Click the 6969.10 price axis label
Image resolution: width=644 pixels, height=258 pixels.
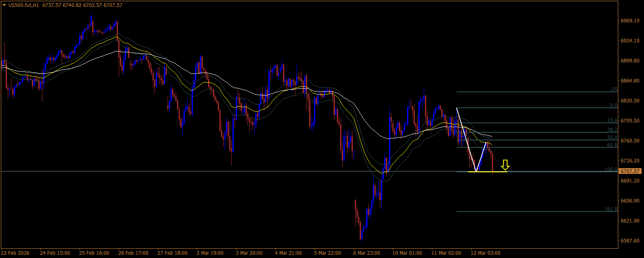tap(630, 21)
